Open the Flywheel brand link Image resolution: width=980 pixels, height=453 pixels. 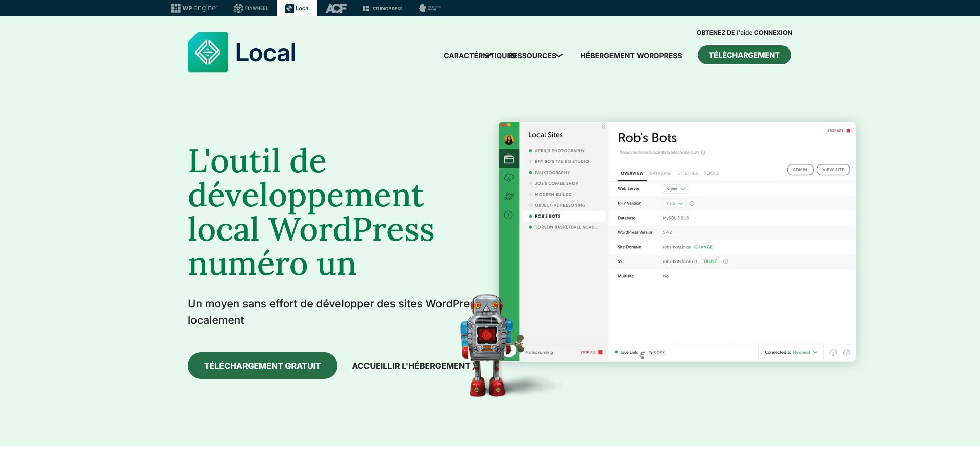tap(251, 8)
